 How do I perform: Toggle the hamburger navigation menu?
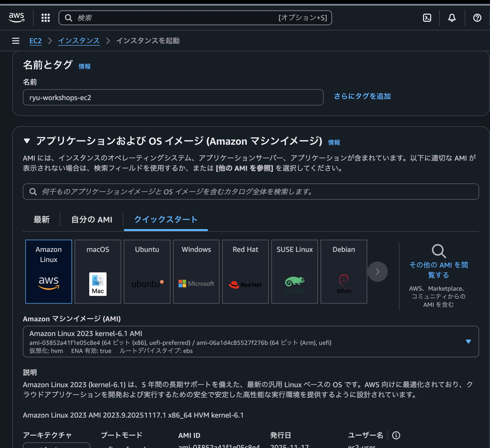(16, 41)
